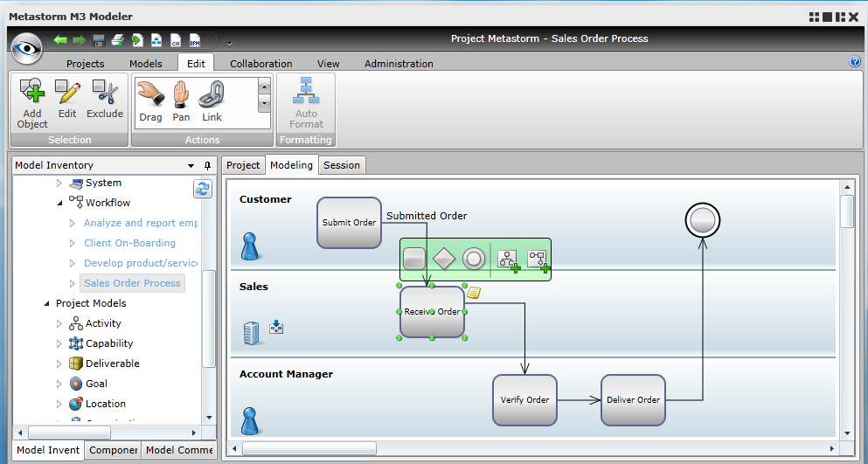Add an event circle from green popup toolbar

474,259
